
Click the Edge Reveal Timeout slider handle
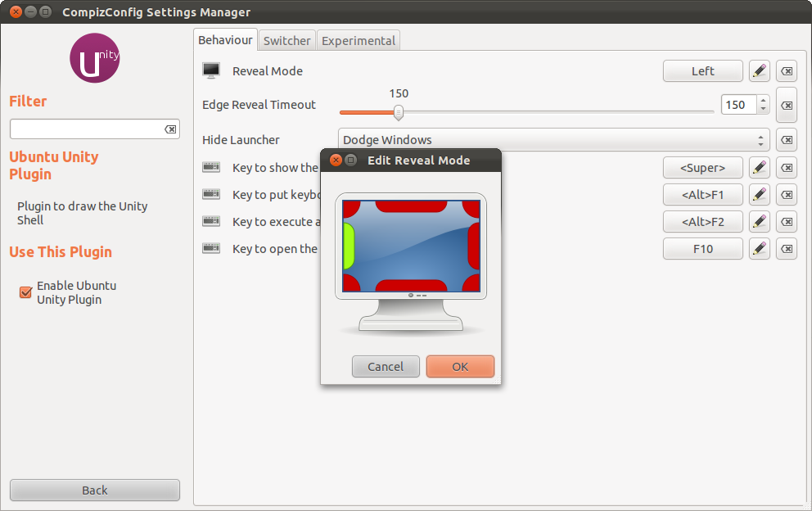coord(399,112)
